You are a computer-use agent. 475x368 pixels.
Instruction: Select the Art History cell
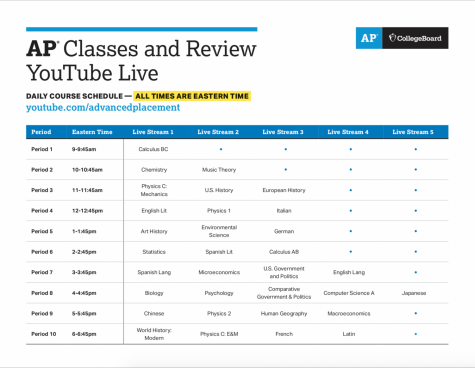[154, 231]
